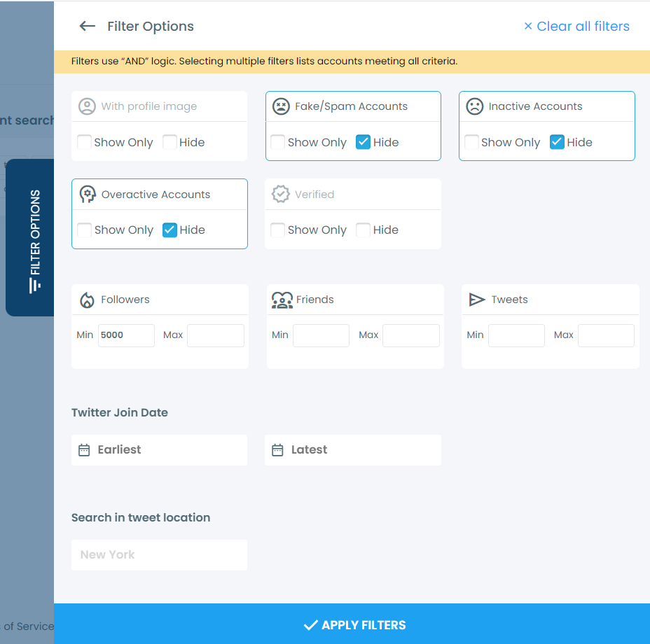Clear all filters

576,26
